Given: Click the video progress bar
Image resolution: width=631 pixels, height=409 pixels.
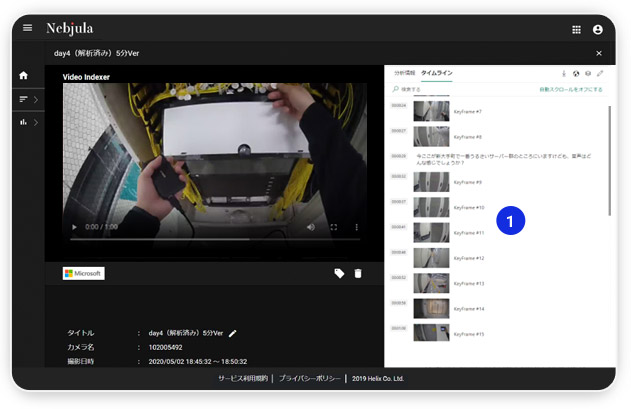Looking at the screenshot, I should click(215, 239).
